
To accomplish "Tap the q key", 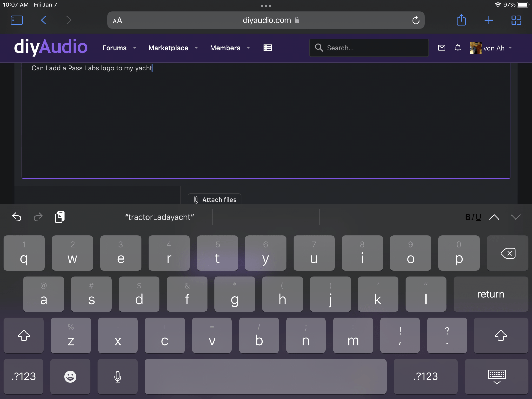I will click(x=24, y=253).
